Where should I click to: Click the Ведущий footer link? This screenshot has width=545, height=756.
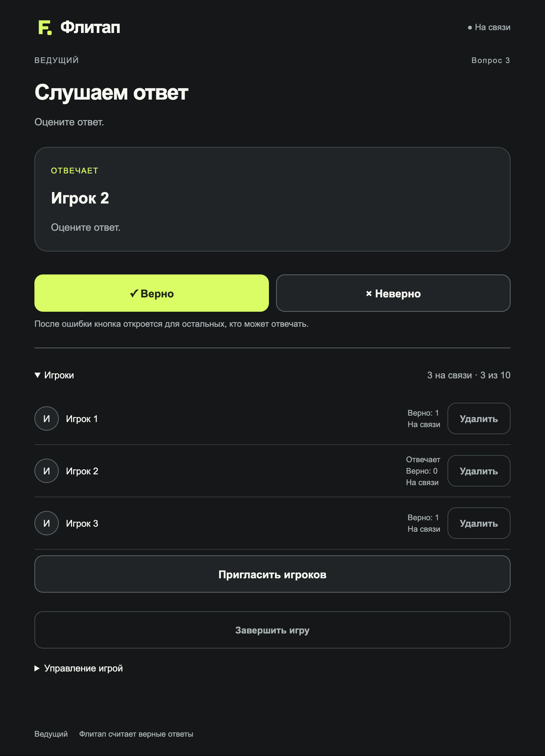pos(51,734)
